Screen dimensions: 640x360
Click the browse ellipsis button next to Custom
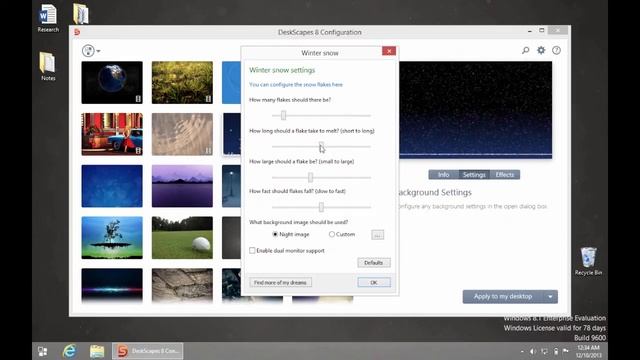coord(378,235)
